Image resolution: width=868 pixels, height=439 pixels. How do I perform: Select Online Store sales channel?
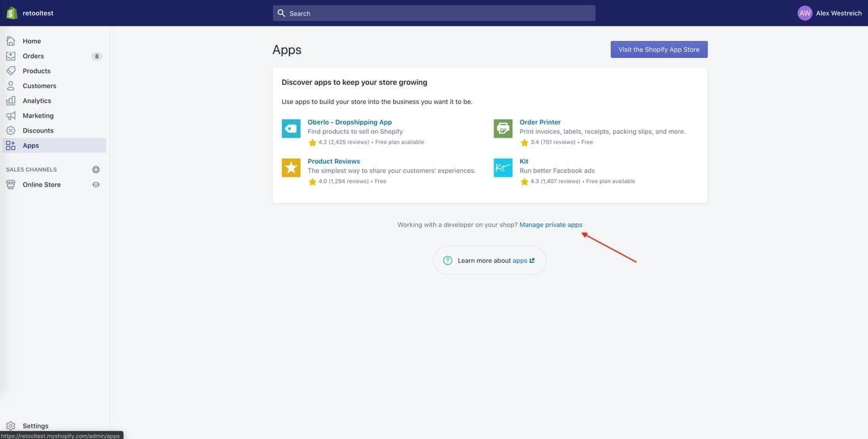(x=42, y=185)
